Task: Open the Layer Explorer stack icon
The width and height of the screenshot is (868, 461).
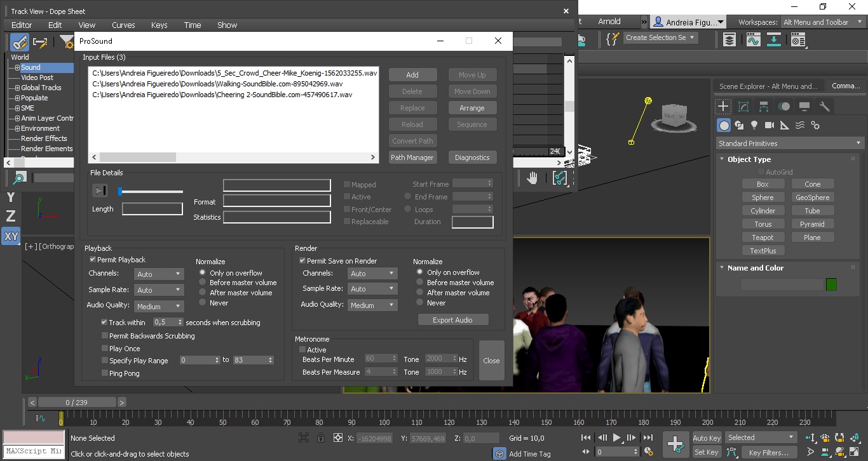Action: (729, 40)
